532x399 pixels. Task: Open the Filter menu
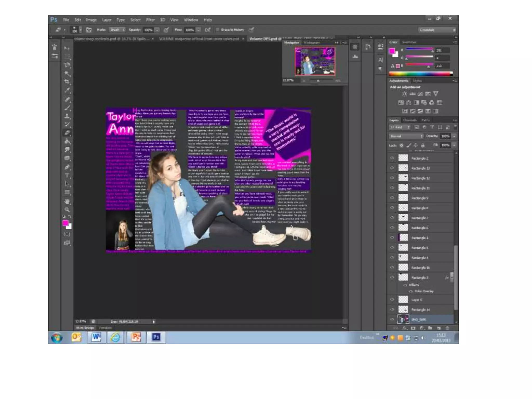click(150, 20)
